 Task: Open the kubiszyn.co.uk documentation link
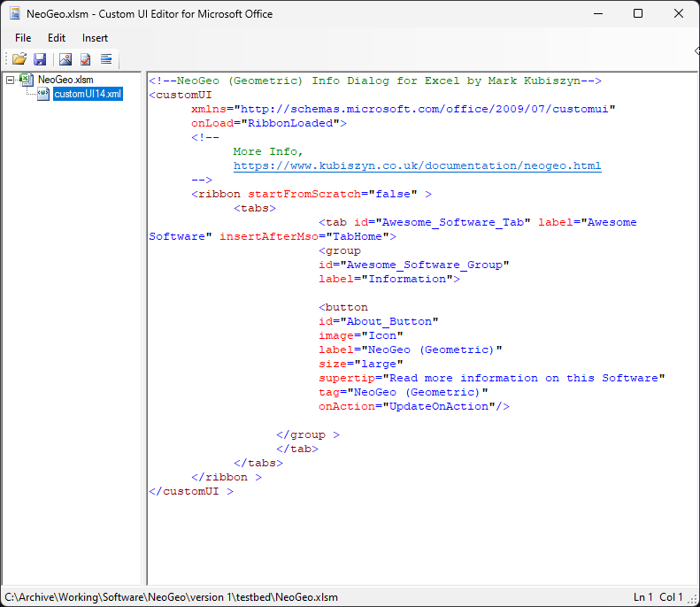(x=417, y=165)
